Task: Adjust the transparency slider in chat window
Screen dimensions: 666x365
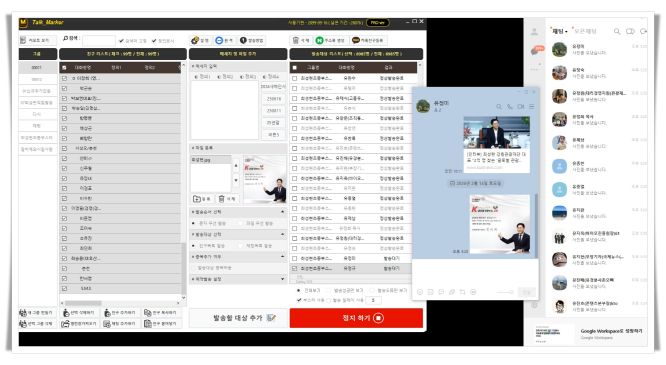Action: point(505,292)
